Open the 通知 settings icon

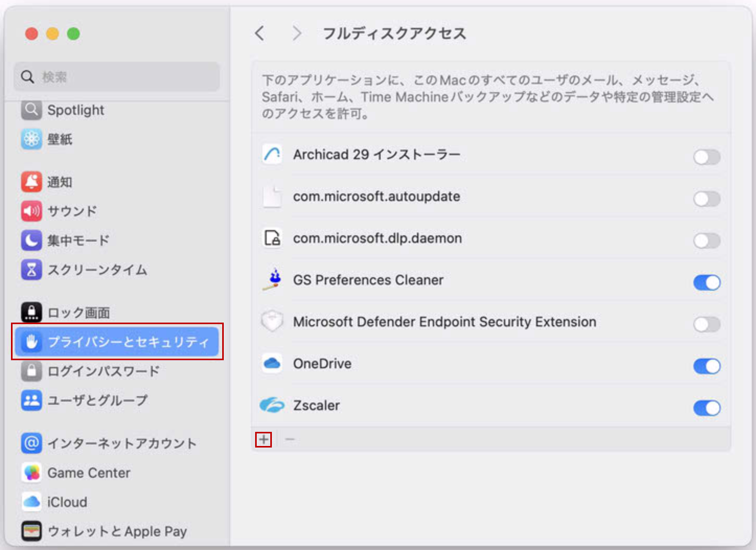[x=31, y=182]
